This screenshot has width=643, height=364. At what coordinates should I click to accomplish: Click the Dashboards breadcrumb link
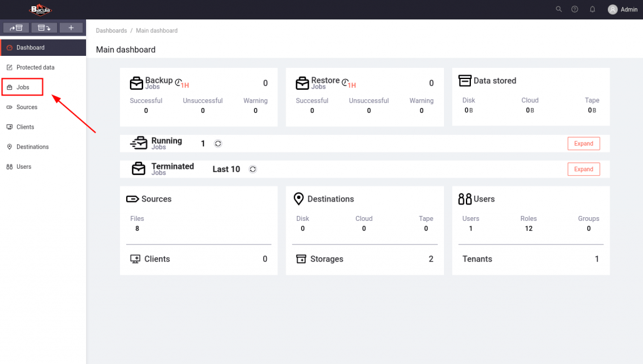pyautogui.click(x=111, y=31)
